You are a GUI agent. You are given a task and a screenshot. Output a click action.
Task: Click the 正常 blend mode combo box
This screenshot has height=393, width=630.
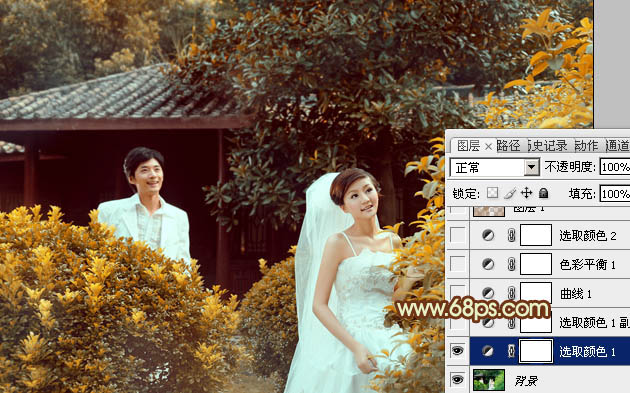tap(494, 167)
